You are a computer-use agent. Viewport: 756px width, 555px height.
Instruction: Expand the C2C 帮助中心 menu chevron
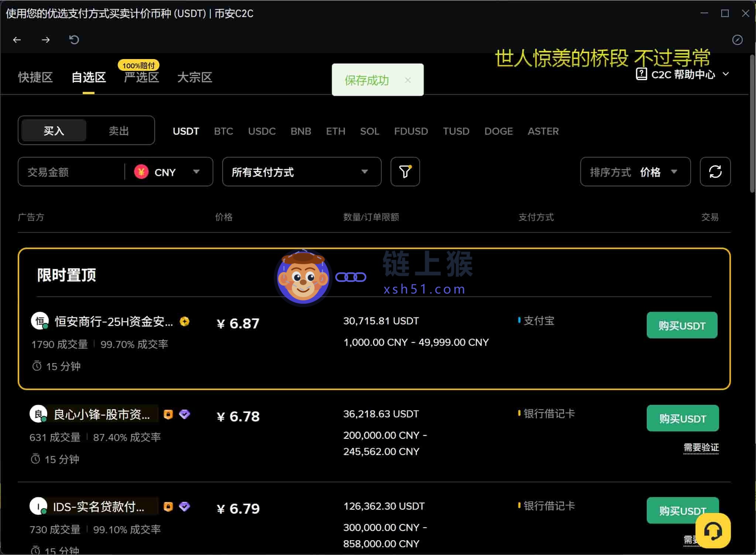click(x=726, y=74)
